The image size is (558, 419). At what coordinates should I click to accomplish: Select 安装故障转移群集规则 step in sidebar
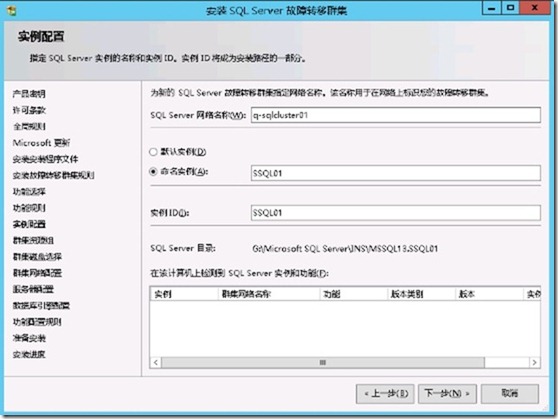[x=53, y=176]
